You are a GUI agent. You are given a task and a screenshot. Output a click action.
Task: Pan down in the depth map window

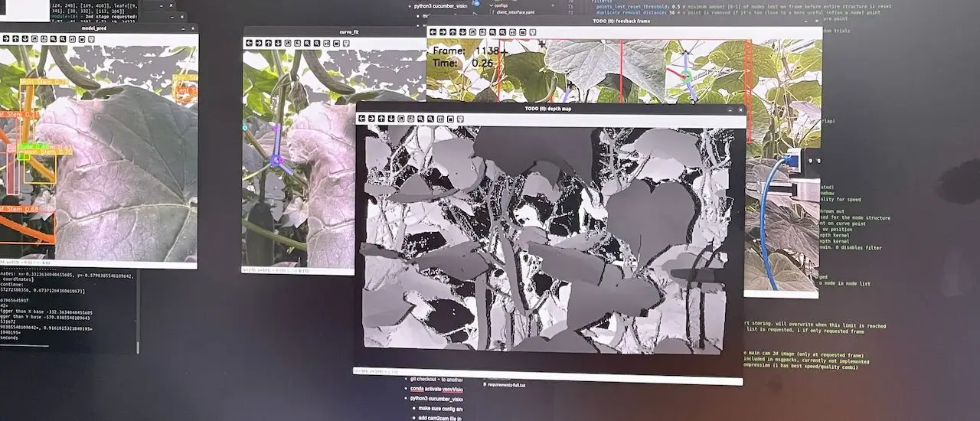point(391,119)
